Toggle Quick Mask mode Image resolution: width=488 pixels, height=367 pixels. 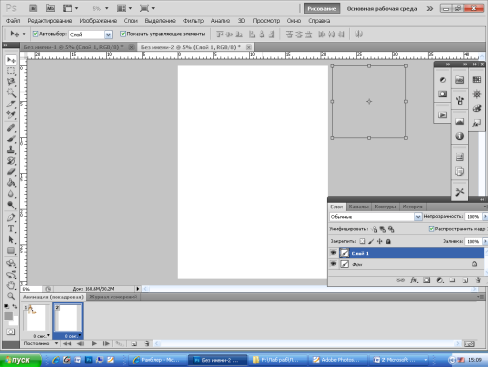point(11,332)
